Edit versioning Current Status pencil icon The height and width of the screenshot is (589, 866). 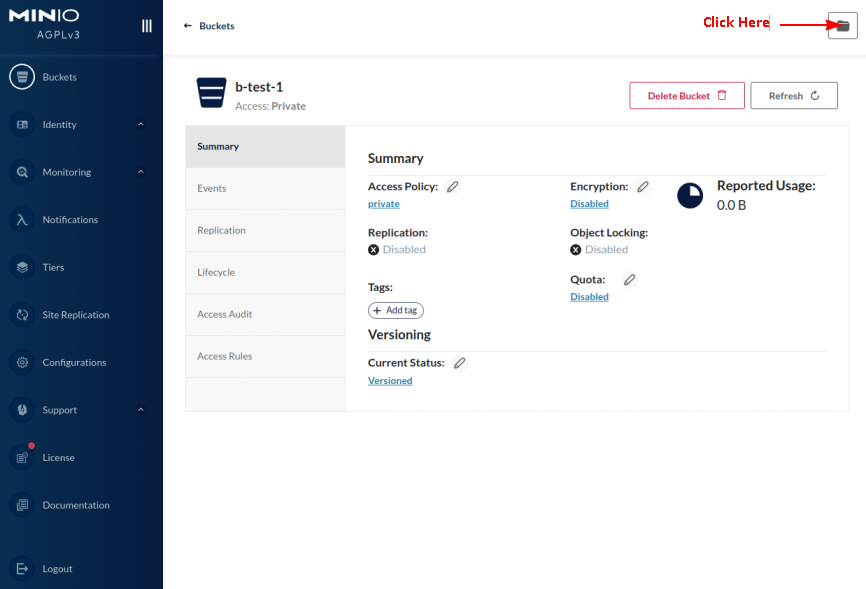(x=459, y=363)
